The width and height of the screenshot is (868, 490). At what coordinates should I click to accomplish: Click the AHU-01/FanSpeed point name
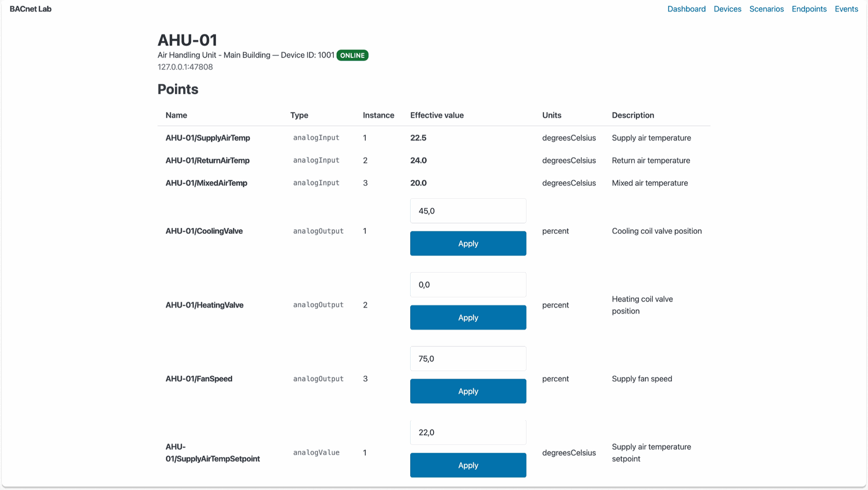[x=199, y=379]
